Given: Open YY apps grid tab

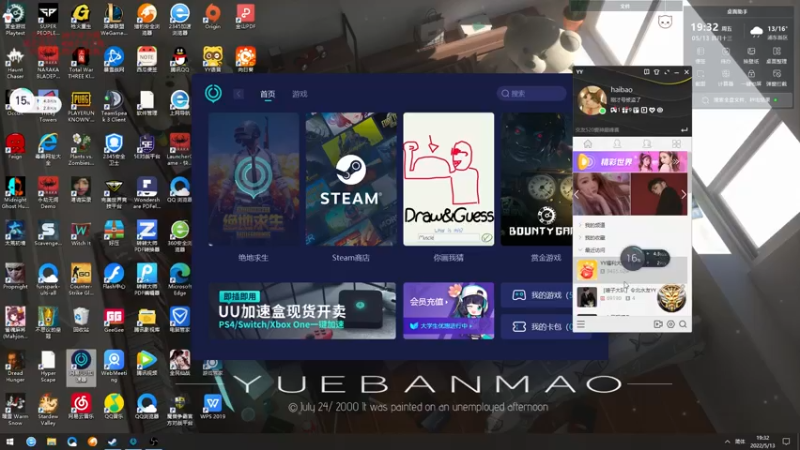Looking at the screenshot, I should pyautogui.click(x=677, y=144).
